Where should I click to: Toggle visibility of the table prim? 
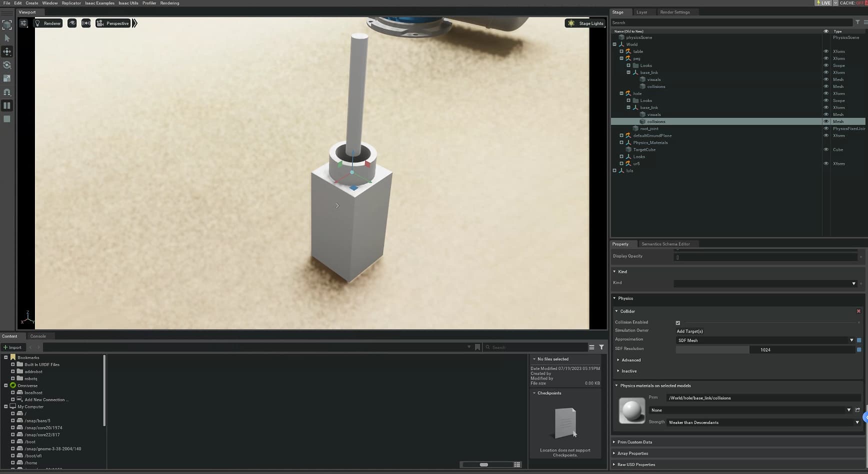point(826,51)
